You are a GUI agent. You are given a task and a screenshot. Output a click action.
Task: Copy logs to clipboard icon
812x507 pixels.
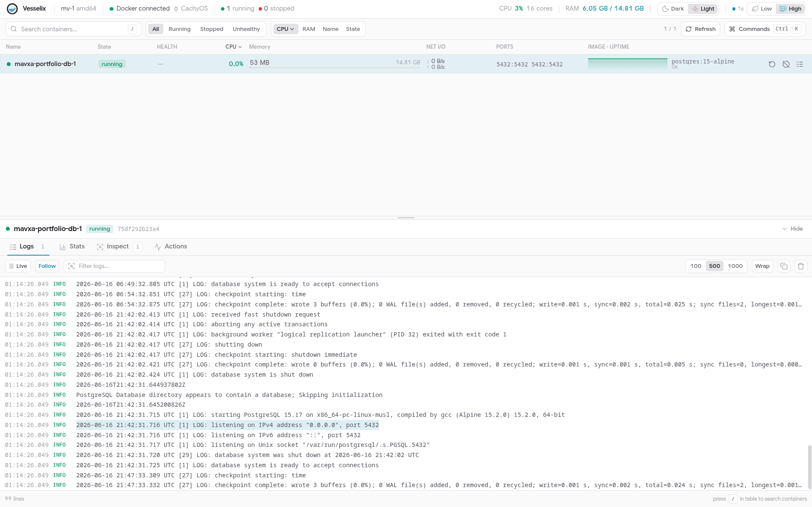tap(784, 266)
